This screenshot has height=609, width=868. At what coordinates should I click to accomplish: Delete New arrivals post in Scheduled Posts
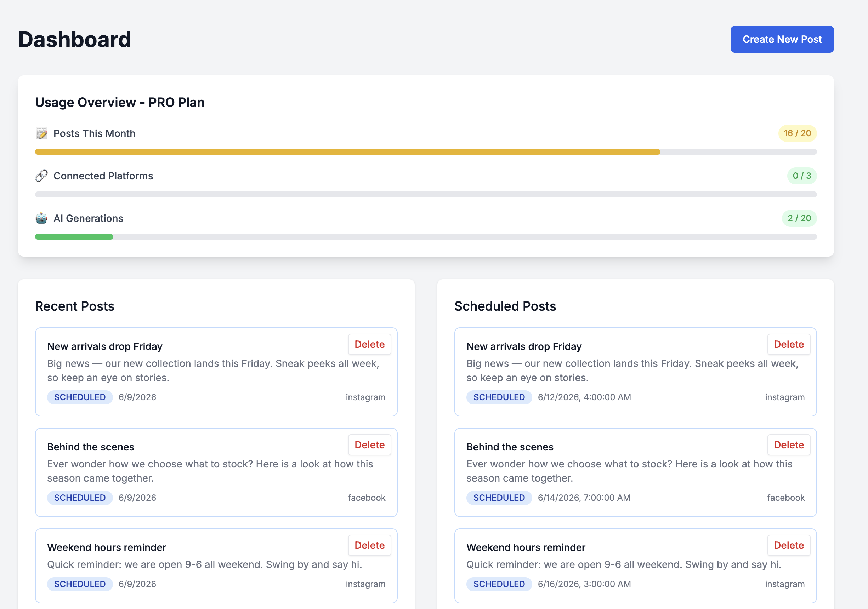click(789, 344)
